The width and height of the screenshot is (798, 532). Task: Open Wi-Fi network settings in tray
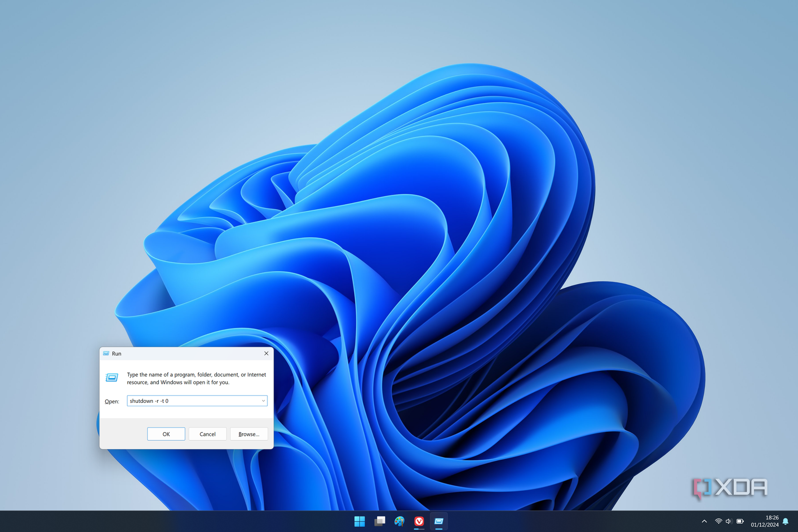click(x=718, y=521)
